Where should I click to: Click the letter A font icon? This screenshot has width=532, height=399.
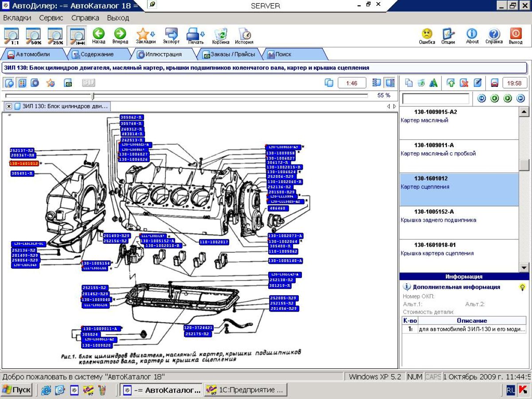(x=434, y=83)
